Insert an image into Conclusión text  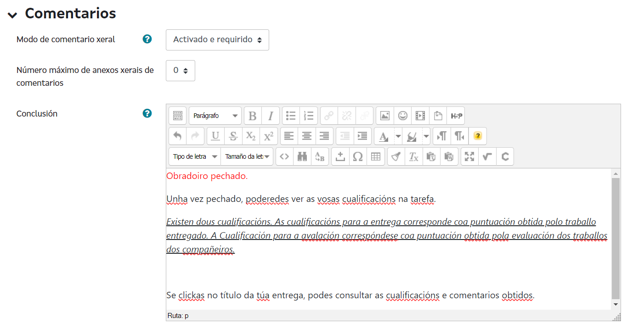click(x=385, y=116)
